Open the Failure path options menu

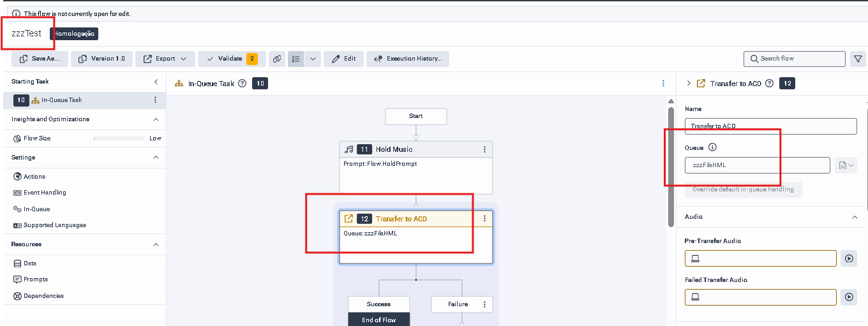484,304
